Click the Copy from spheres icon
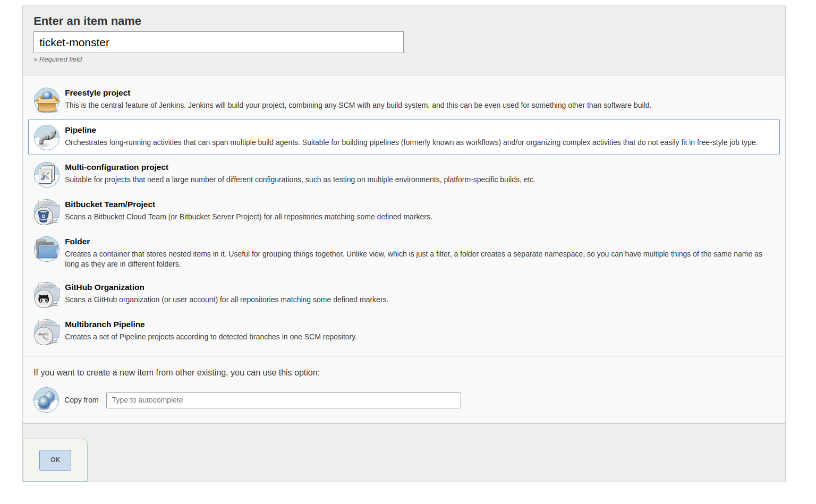 46,400
